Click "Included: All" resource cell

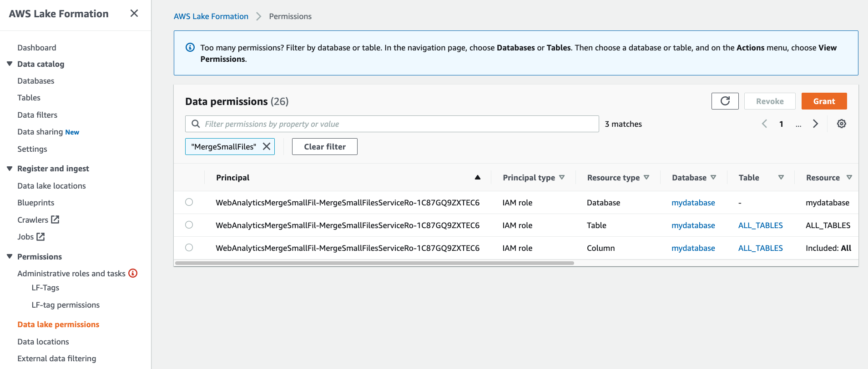(828, 248)
